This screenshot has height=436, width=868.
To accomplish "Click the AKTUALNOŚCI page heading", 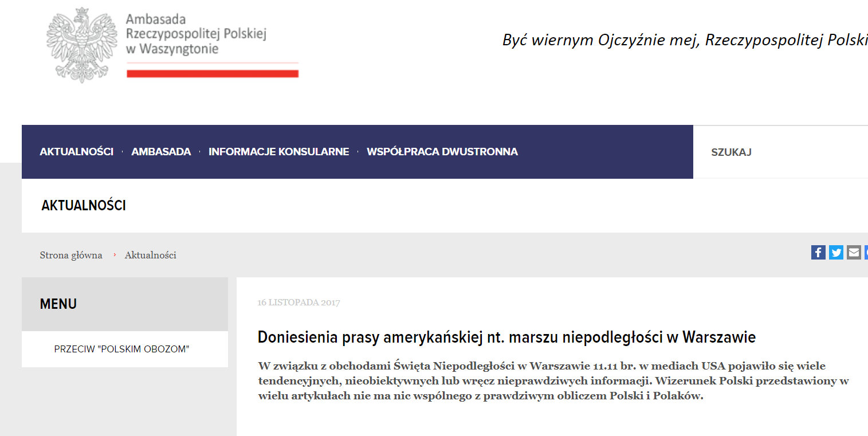I will click(x=84, y=205).
